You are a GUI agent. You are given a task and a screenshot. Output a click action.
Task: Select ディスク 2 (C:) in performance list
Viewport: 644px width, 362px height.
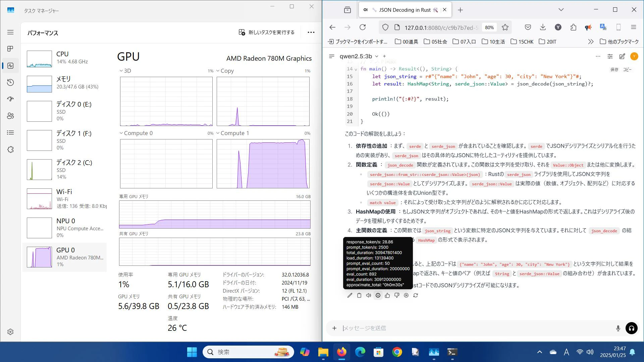pos(65,169)
